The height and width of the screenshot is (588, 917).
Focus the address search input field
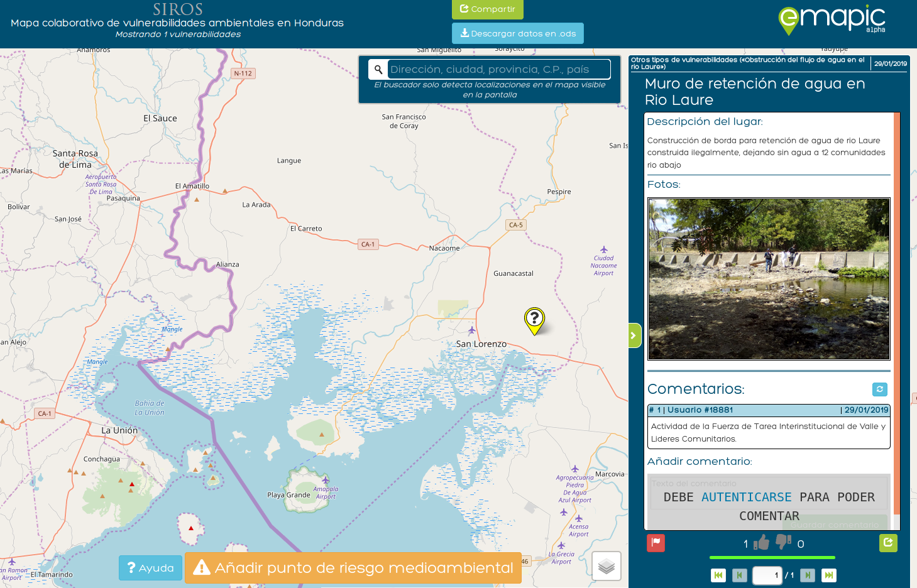click(499, 70)
